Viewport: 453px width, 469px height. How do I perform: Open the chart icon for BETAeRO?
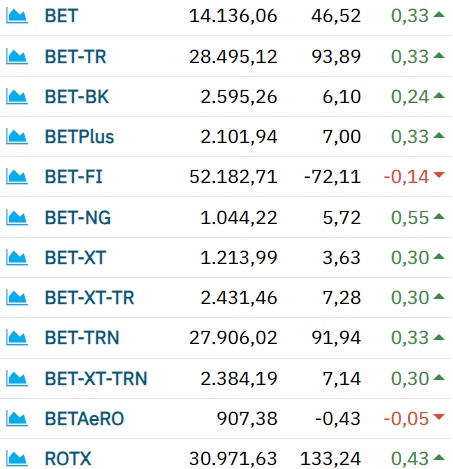point(17,419)
